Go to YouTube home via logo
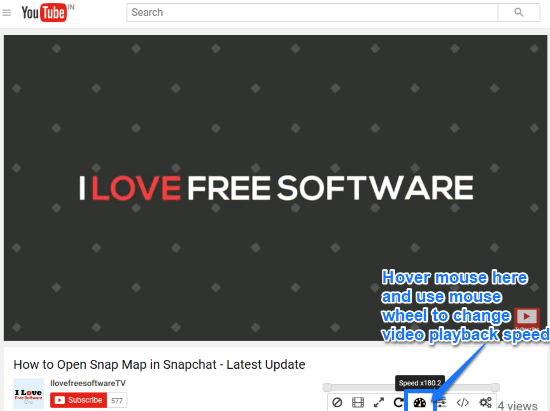The image size is (550, 411). 44,13
